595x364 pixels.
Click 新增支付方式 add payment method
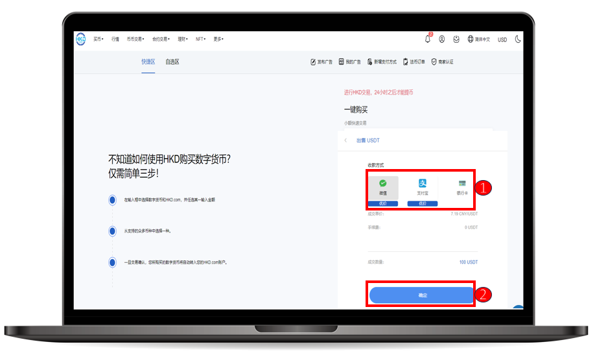[x=384, y=62]
